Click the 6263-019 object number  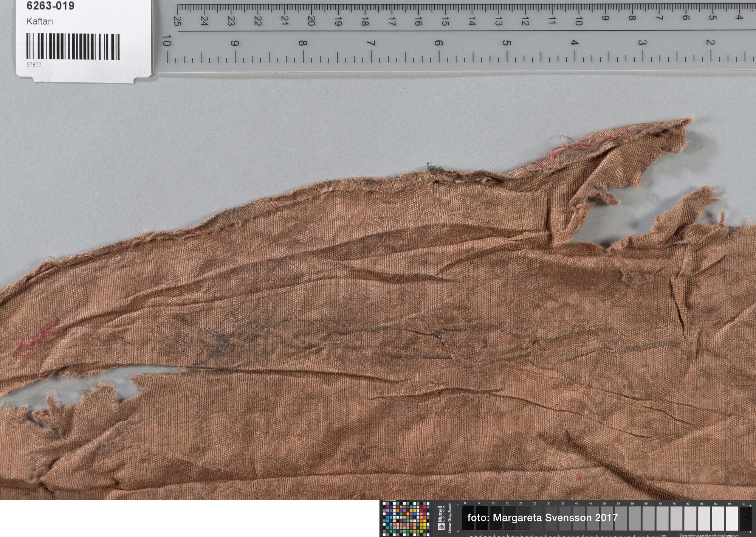tap(50, 6)
